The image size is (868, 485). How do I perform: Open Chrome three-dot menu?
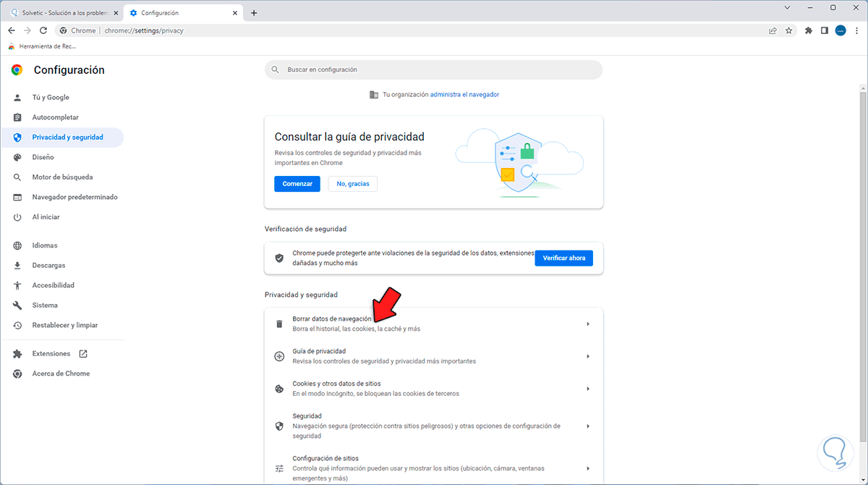coord(856,30)
